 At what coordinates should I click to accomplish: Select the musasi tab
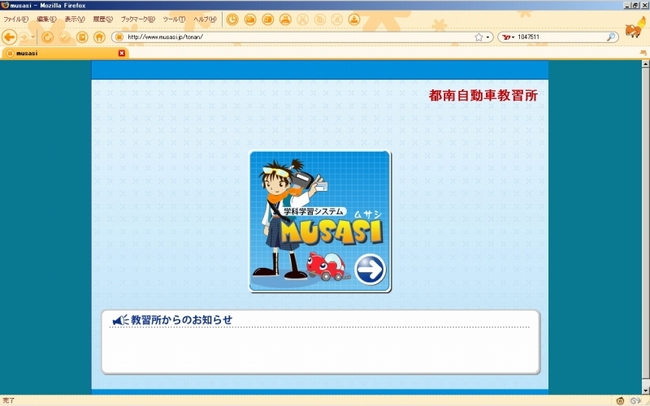pos(65,53)
